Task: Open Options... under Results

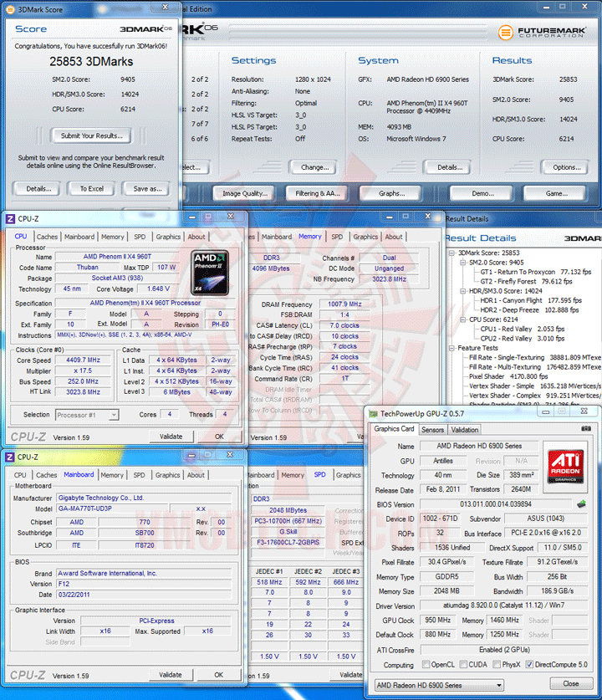Action: click(x=567, y=167)
